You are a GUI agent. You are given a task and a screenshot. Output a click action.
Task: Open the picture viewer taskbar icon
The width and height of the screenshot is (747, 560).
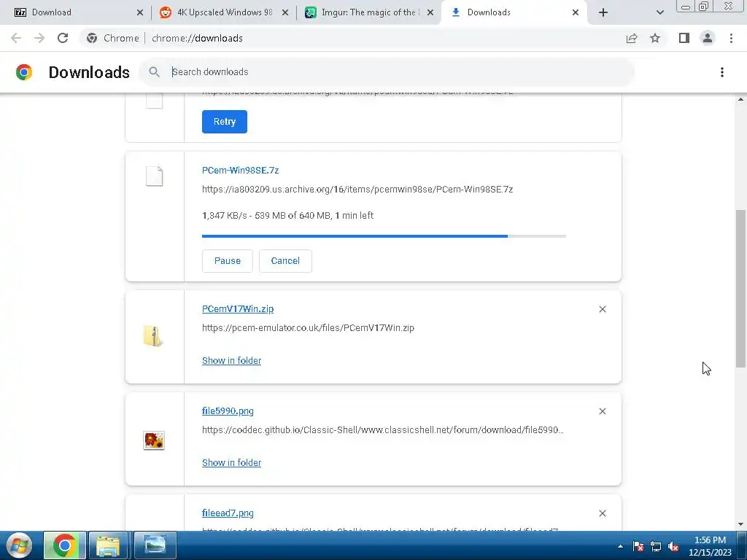click(x=155, y=545)
